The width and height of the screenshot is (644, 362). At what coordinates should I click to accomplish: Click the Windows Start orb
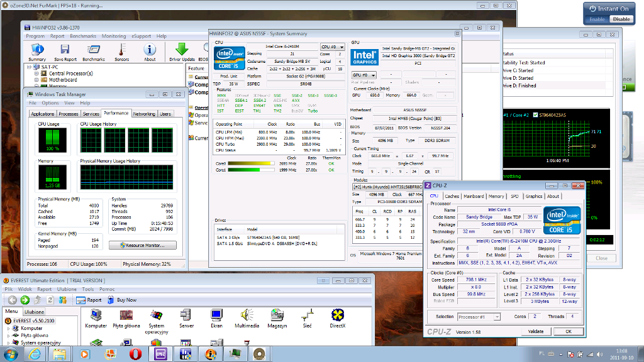(x=10, y=354)
